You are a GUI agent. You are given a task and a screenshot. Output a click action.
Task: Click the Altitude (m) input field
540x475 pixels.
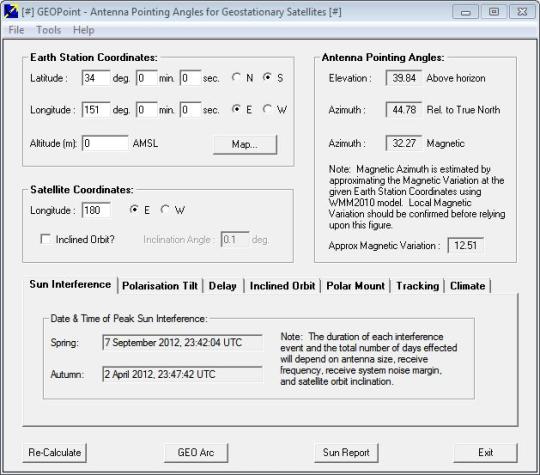(x=105, y=143)
